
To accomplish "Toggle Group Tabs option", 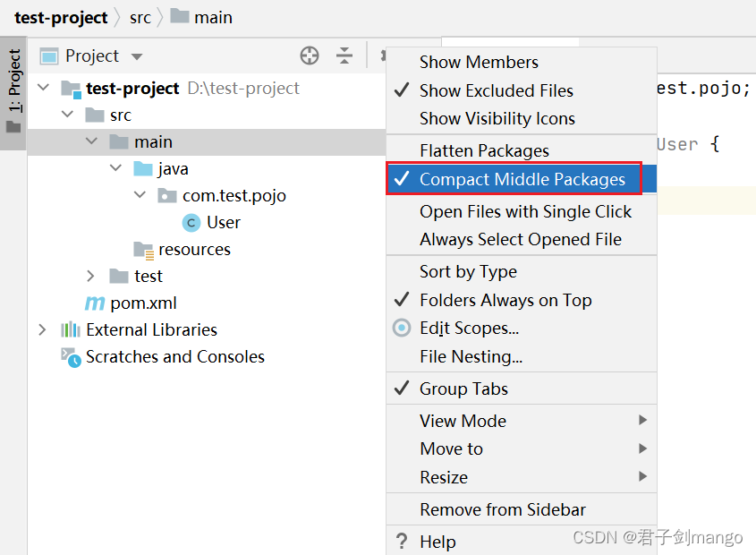I will 463,388.
